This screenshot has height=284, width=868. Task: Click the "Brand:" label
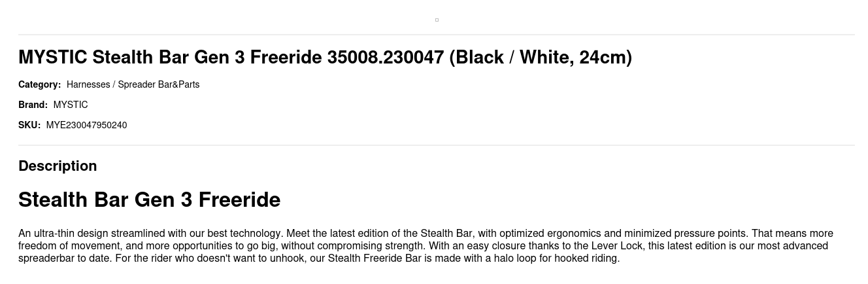tap(33, 105)
